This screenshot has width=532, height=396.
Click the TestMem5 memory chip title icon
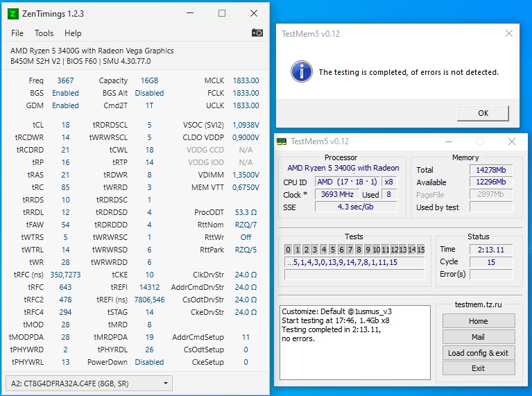tap(282, 141)
